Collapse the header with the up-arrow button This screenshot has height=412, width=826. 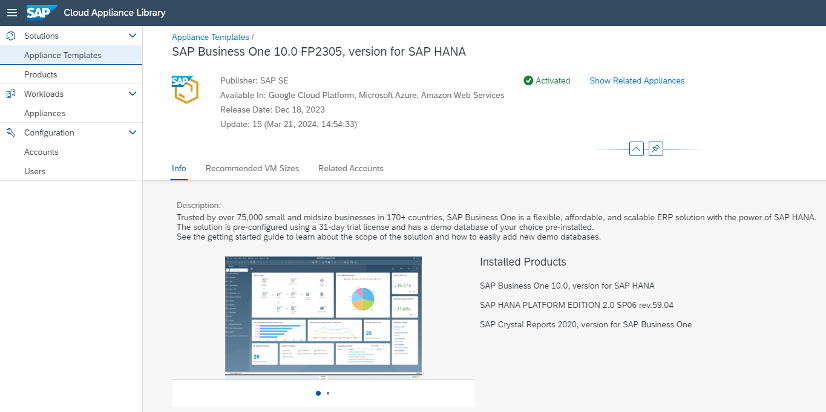point(636,149)
